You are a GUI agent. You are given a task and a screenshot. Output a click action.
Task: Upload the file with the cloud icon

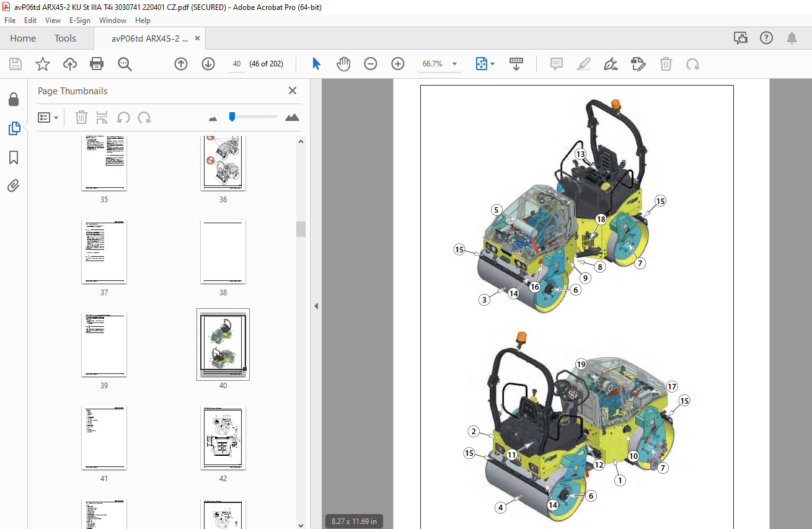[x=70, y=64]
